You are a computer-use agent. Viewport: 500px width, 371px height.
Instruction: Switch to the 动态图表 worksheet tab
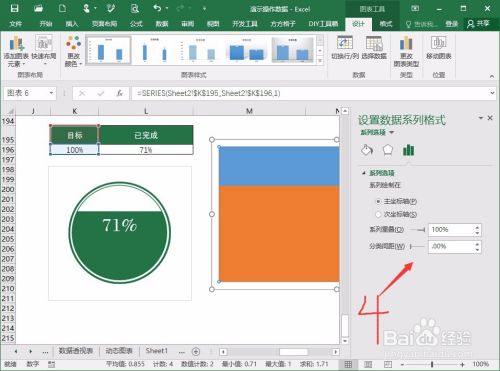pyautogui.click(x=119, y=351)
